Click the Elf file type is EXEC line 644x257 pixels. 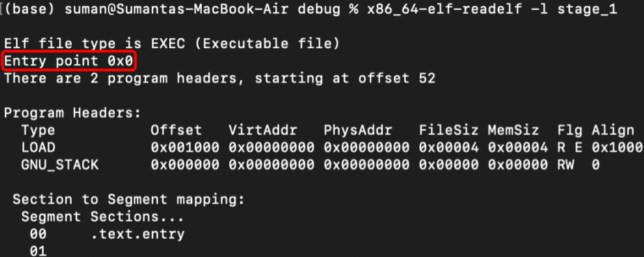click(172, 43)
